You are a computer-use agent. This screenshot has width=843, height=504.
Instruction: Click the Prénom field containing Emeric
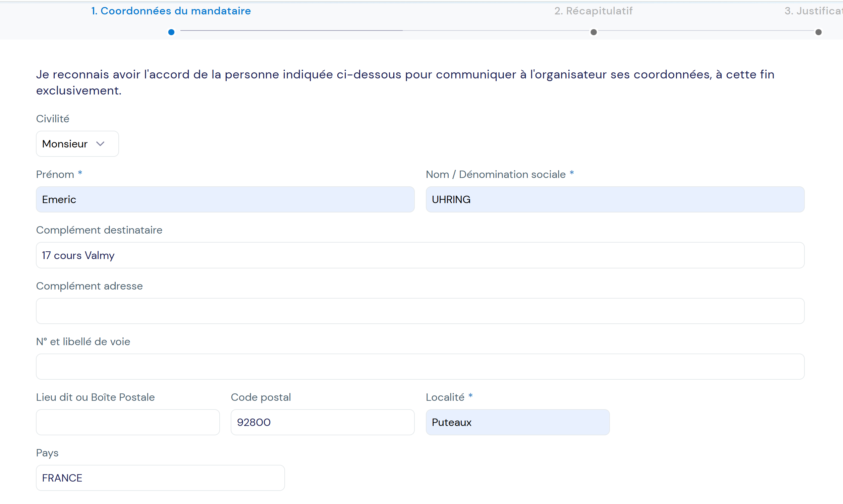coord(225,199)
